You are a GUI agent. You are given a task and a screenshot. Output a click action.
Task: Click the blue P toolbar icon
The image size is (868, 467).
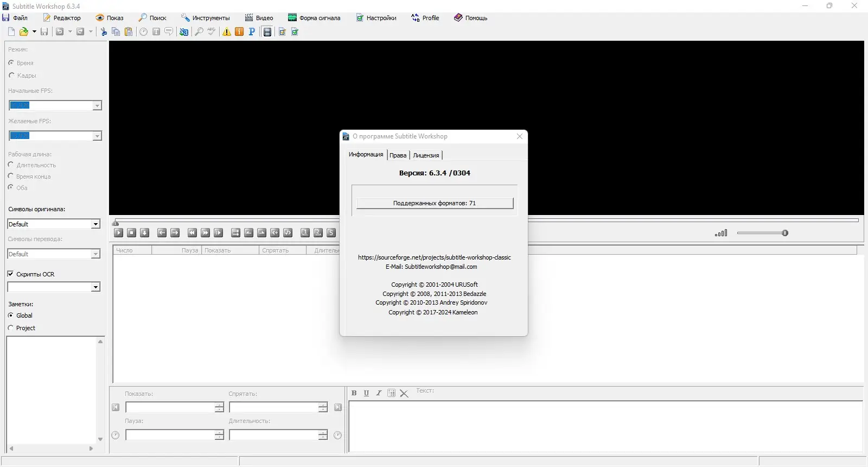click(252, 32)
